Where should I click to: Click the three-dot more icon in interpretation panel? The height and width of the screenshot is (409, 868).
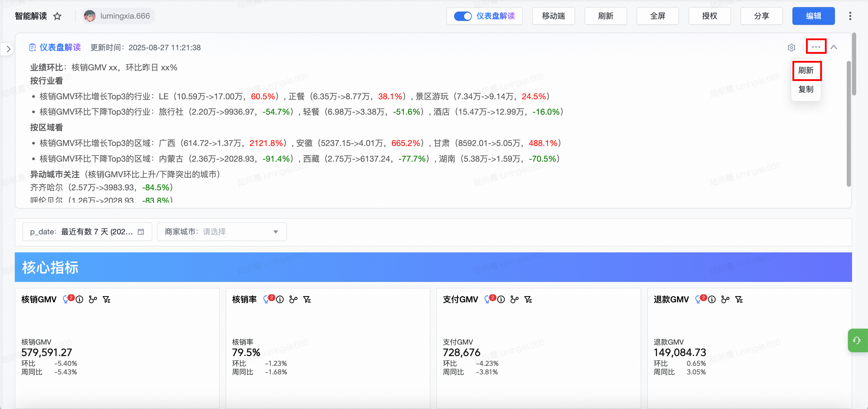816,47
